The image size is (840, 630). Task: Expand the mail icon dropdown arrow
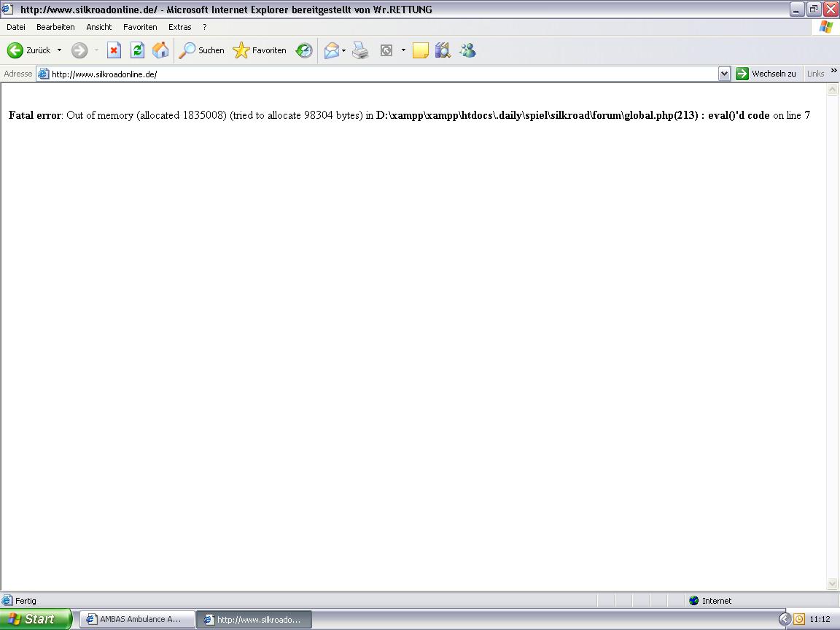click(343, 50)
